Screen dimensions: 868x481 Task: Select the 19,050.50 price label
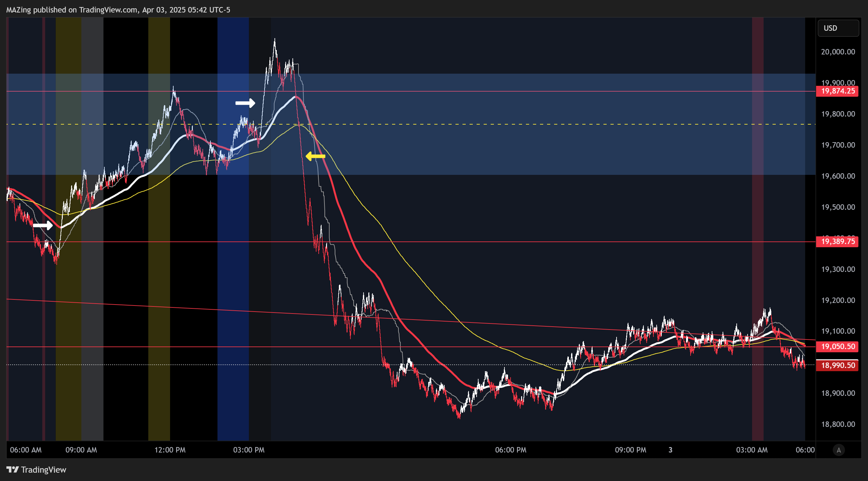pos(838,346)
